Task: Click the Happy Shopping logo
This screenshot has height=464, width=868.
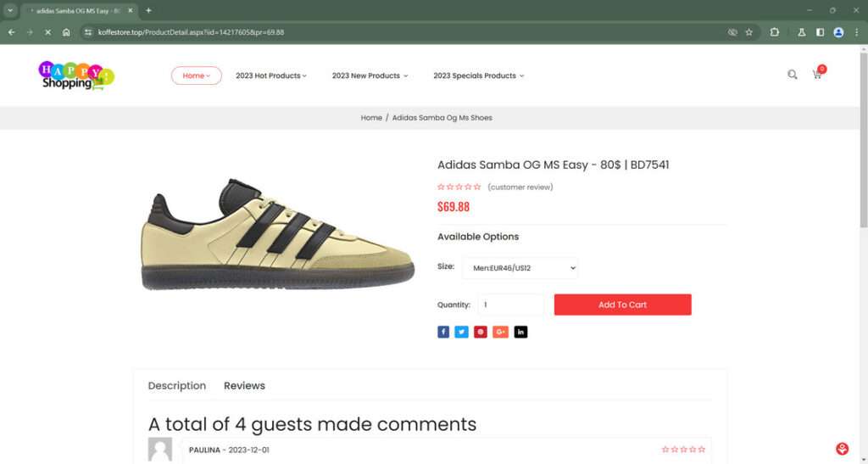Action: coord(75,75)
